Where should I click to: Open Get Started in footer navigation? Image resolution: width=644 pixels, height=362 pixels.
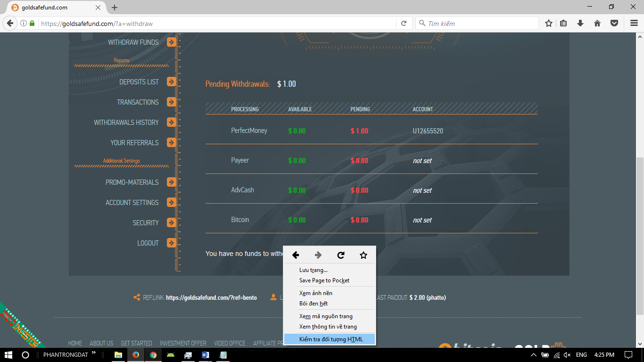click(x=137, y=343)
